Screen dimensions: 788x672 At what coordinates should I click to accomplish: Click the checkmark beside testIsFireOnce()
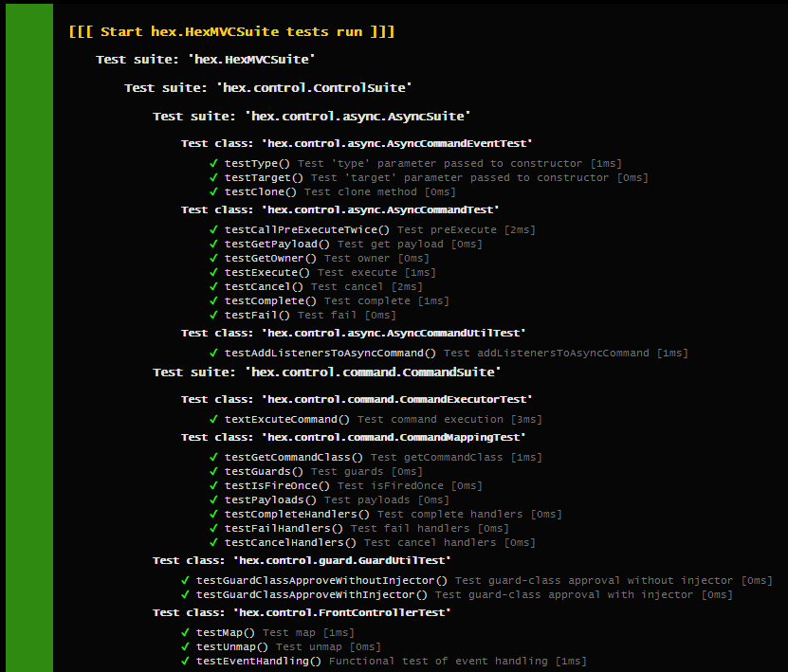click(x=213, y=485)
